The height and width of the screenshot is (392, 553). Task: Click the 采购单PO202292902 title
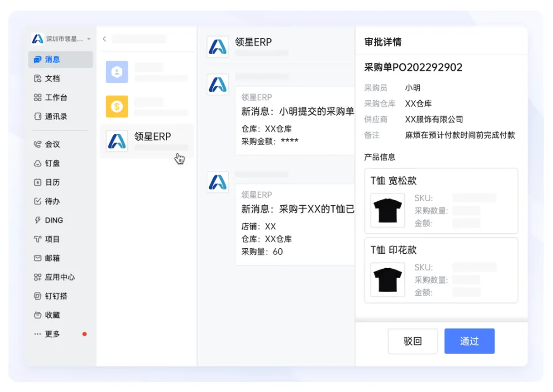click(x=413, y=67)
